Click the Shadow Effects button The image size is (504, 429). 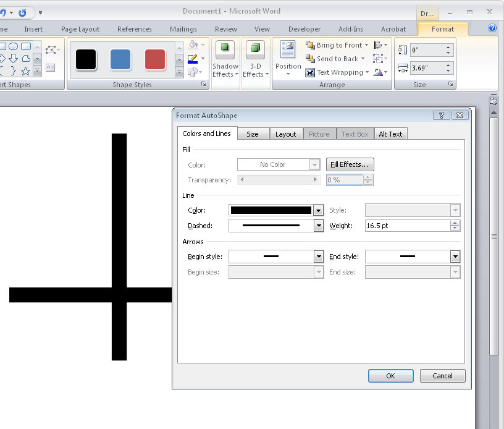coord(225,60)
